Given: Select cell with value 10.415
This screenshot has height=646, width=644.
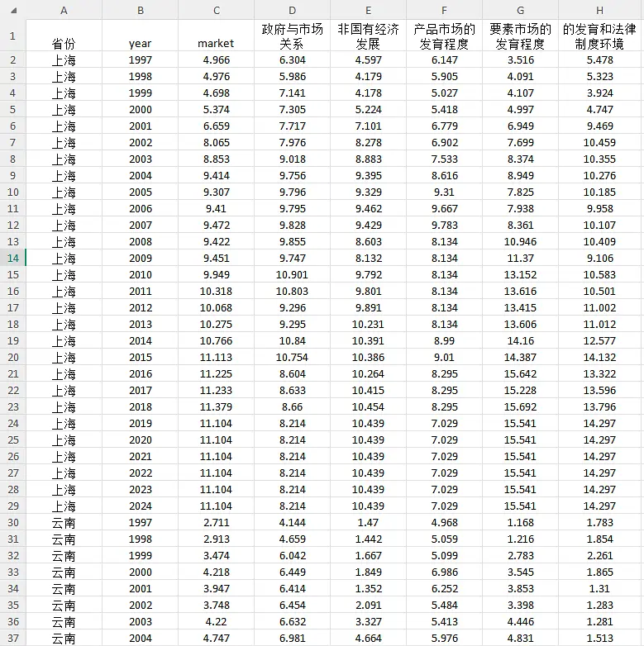Looking at the screenshot, I should click(368, 390).
